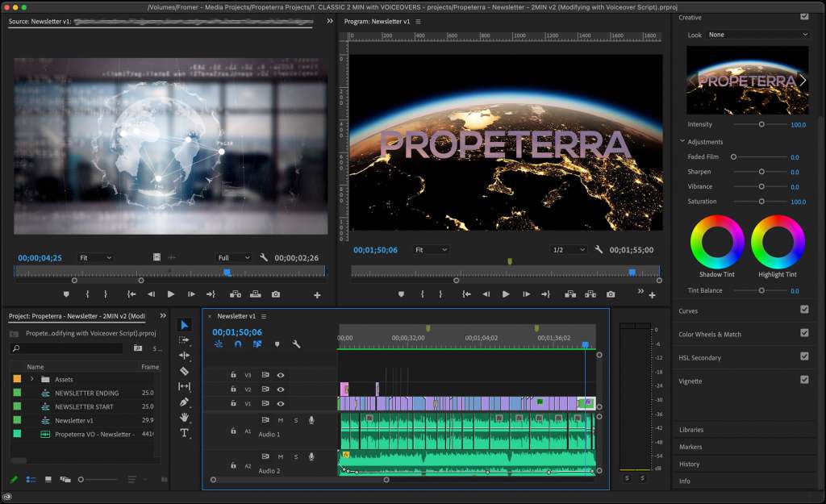Open Program monitor panel menu
Image resolution: width=826 pixels, height=504 pixels.
click(x=419, y=22)
